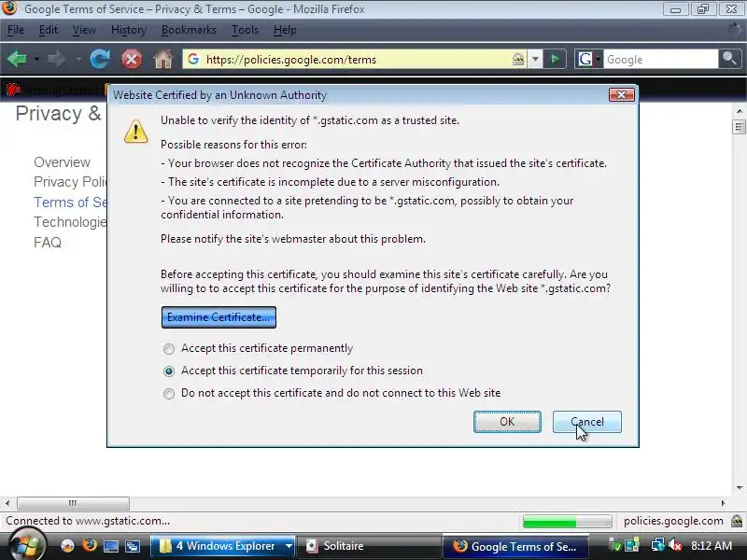747x560 pixels.
Task: Click Cancel in the certificate dialog
Action: click(587, 422)
